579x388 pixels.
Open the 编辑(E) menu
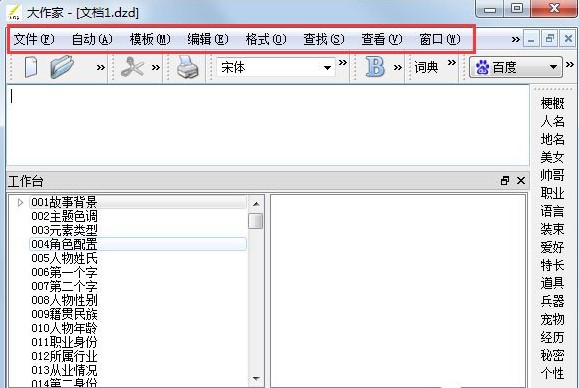click(x=208, y=39)
